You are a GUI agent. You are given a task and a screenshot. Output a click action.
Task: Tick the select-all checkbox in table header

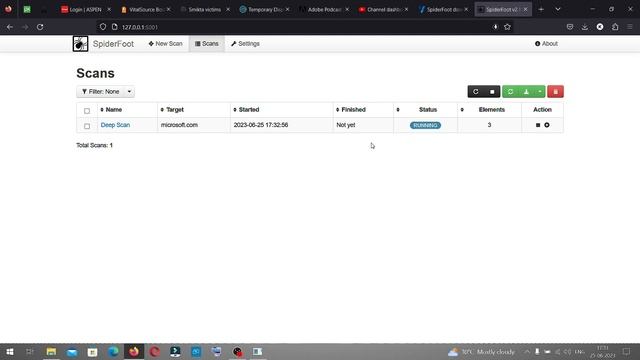(87, 111)
